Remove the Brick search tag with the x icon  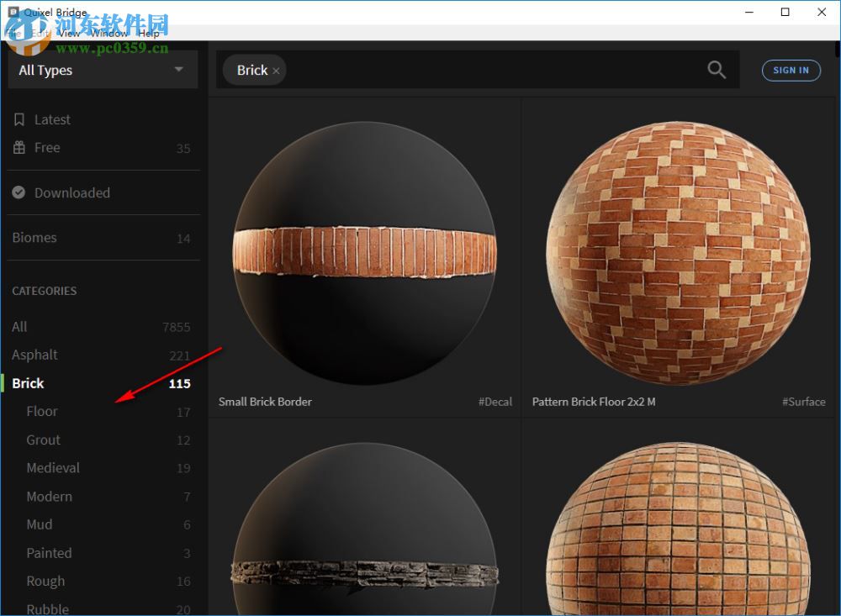coord(276,71)
